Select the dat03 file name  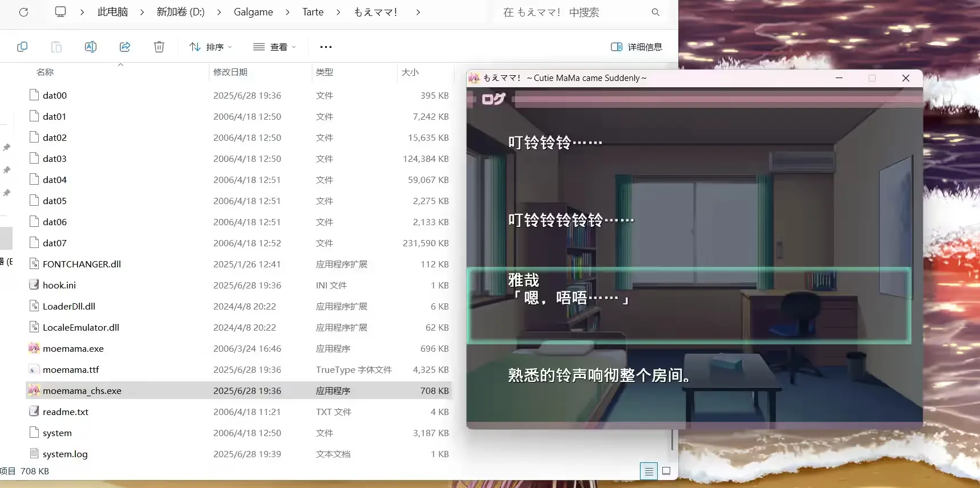(x=55, y=158)
